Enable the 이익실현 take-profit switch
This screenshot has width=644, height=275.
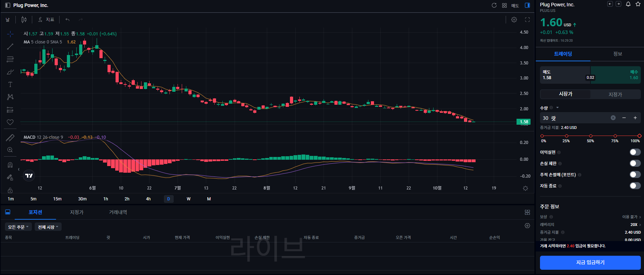click(x=635, y=152)
